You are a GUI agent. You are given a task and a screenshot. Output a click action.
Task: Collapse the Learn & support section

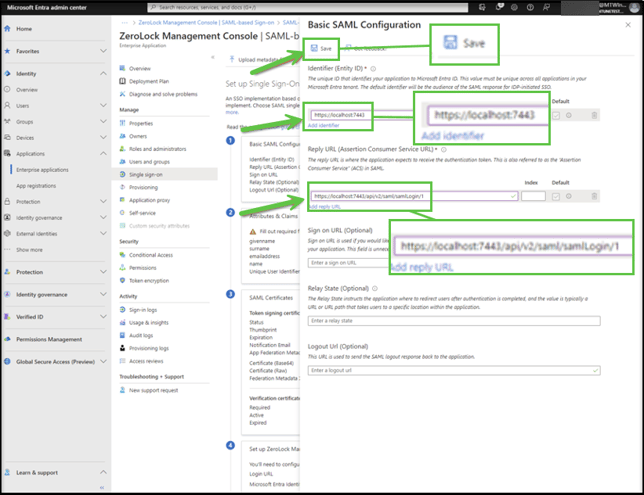[x=103, y=472]
